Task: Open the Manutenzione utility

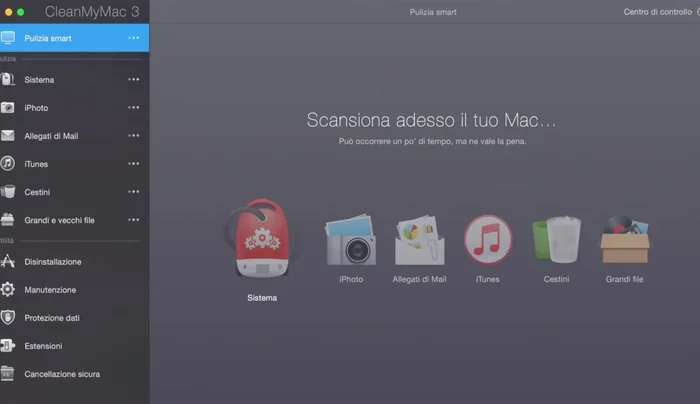Action: (75, 290)
